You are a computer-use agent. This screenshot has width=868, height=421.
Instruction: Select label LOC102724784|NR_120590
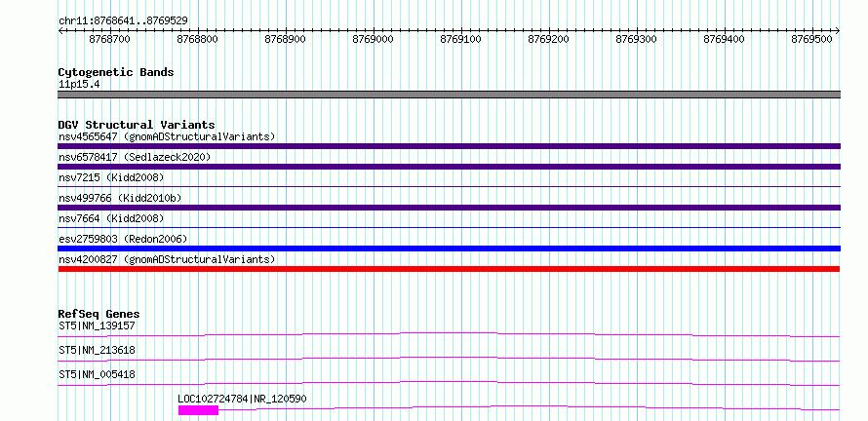click(x=243, y=399)
